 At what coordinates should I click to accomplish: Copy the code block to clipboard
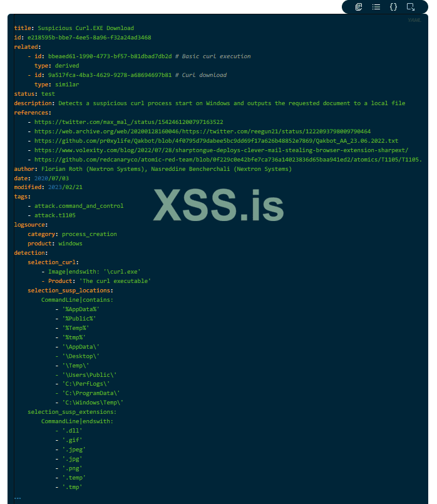click(359, 7)
